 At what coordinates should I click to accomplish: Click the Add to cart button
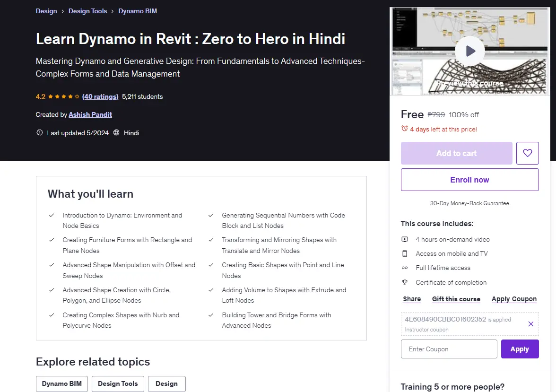(x=456, y=153)
